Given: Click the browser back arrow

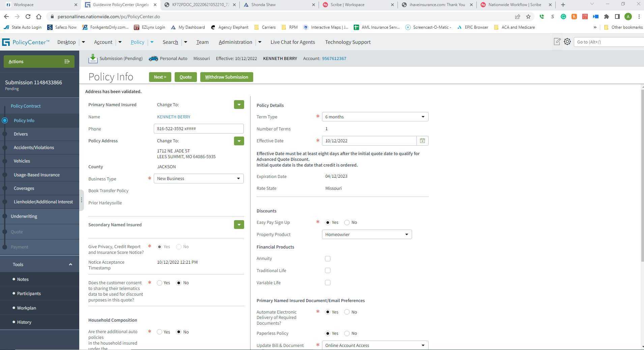Looking at the screenshot, I should tap(6, 17).
